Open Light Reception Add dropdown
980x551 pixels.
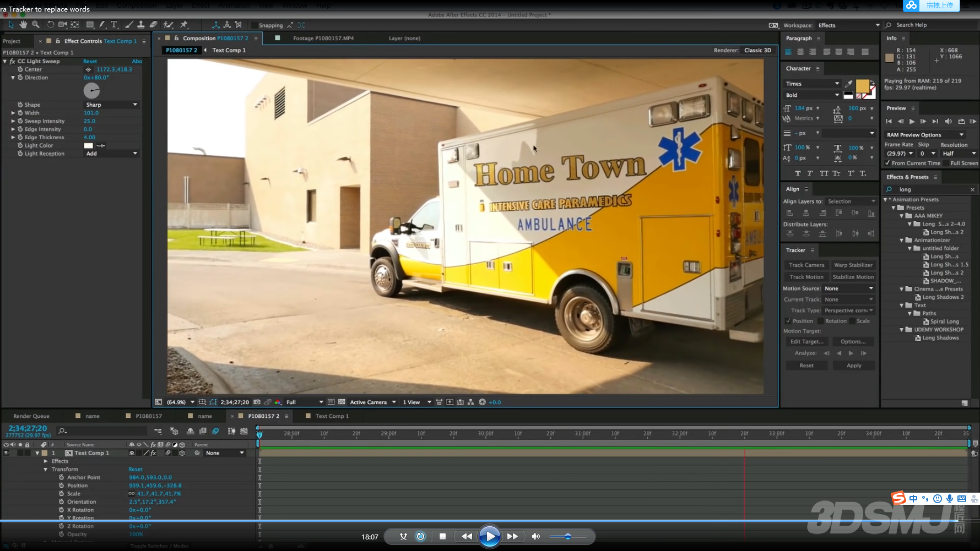pyautogui.click(x=111, y=154)
